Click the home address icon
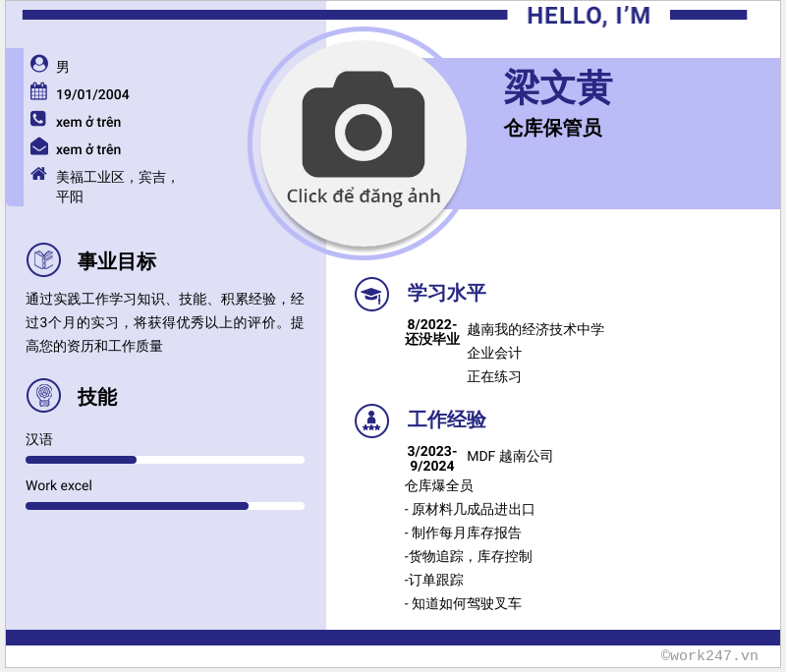Viewport: 786px width, 672px height. click(38, 174)
